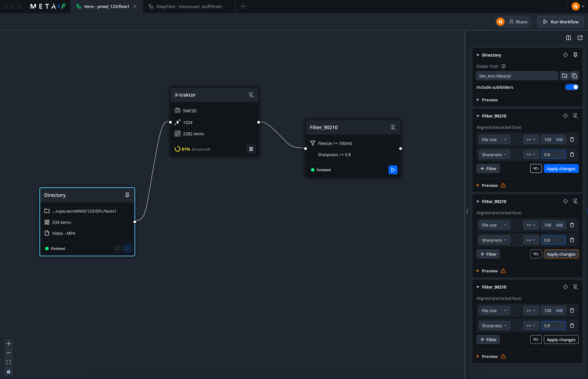
Task: Toggle the side panel split-layout icon
Action: click(x=569, y=38)
